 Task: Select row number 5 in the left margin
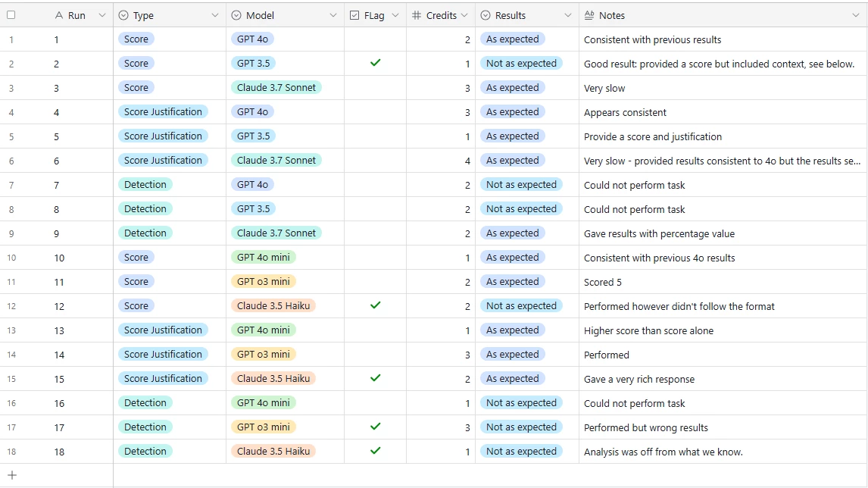pos(11,136)
